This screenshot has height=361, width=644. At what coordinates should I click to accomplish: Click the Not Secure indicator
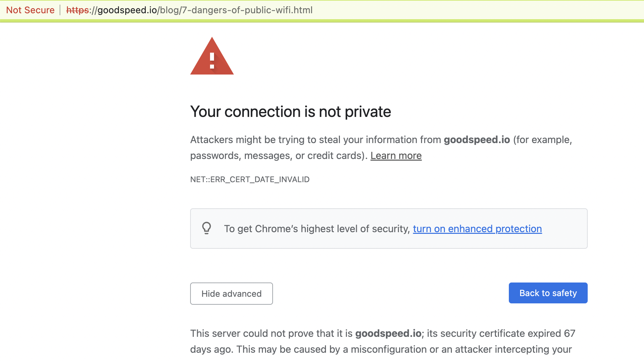(30, 10)
